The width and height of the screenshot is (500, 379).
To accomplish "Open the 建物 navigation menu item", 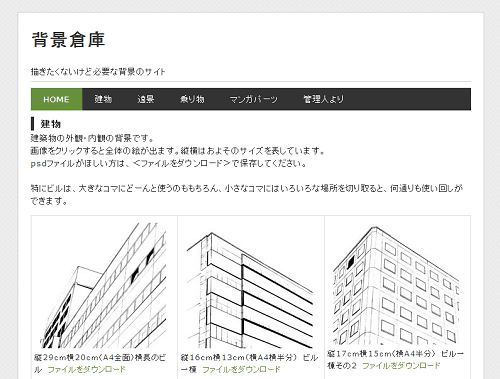I will 103,99.
